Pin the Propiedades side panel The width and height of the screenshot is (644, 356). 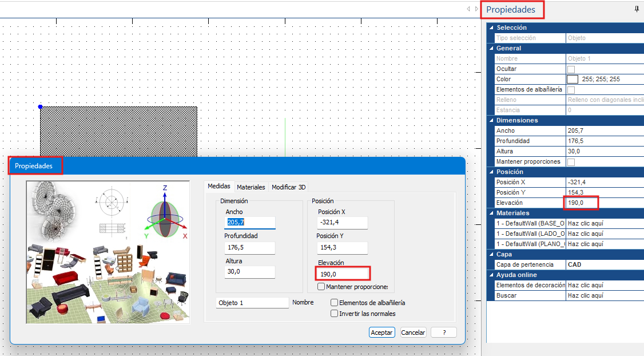[637, 9]
